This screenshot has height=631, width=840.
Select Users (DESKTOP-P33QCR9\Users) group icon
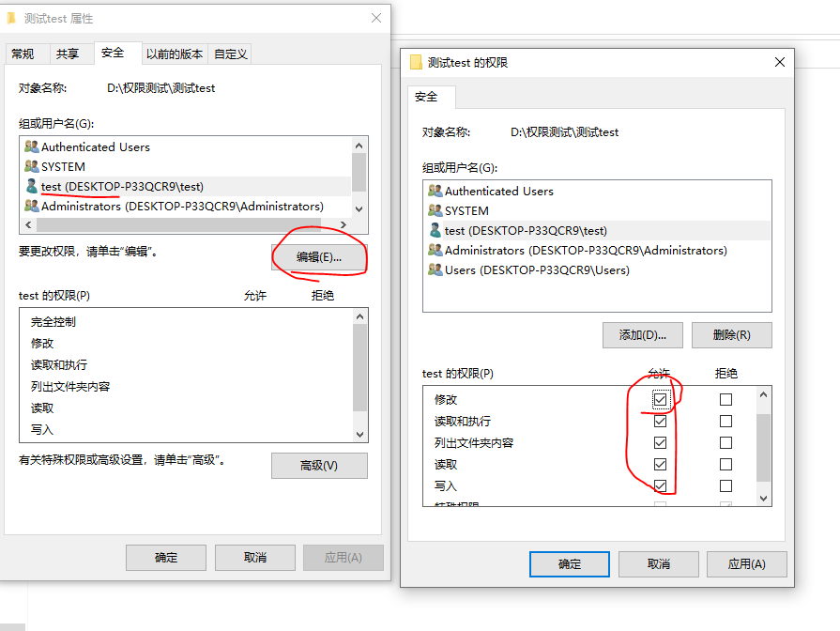(x=435, y=269)
